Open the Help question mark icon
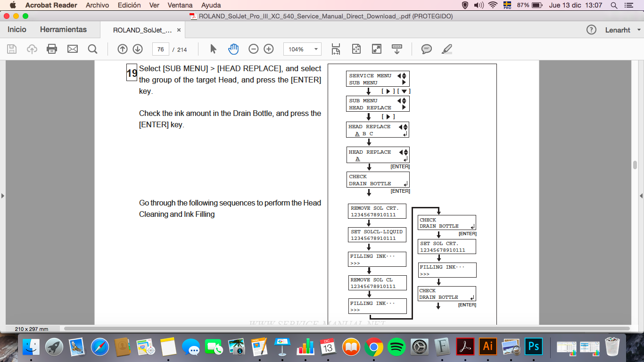The width and height of the screenshot is (644, 362). (591, 30)
